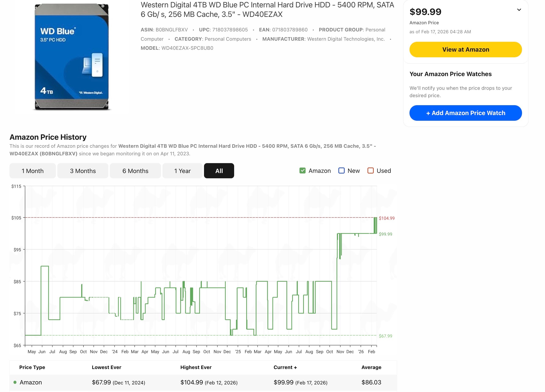
Task: Click the $67.99 lowest price chart label
Action: click(x=385, y=336)
